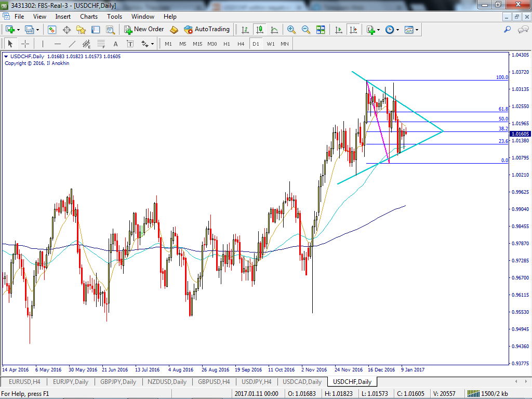This screenshot has width=532, height=399.
Task: Zoom out of the chart
Action: pyautogui.click(x=305, y=30)
